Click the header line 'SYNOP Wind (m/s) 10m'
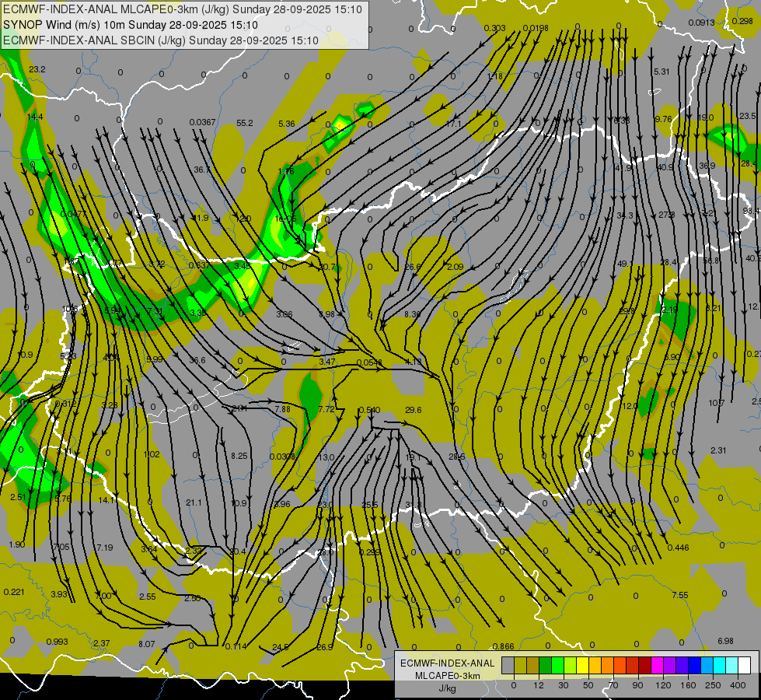761x700 pixels. pyautogui.click(x=65, y=25)
